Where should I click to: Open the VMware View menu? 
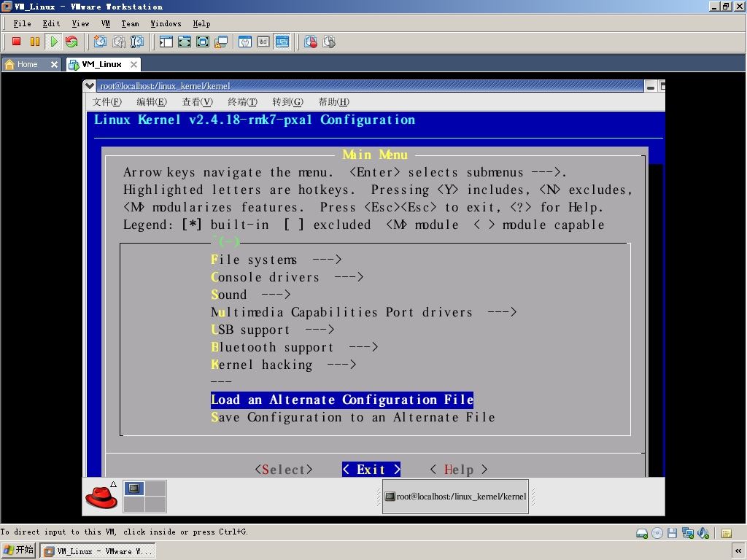[80, 23]
